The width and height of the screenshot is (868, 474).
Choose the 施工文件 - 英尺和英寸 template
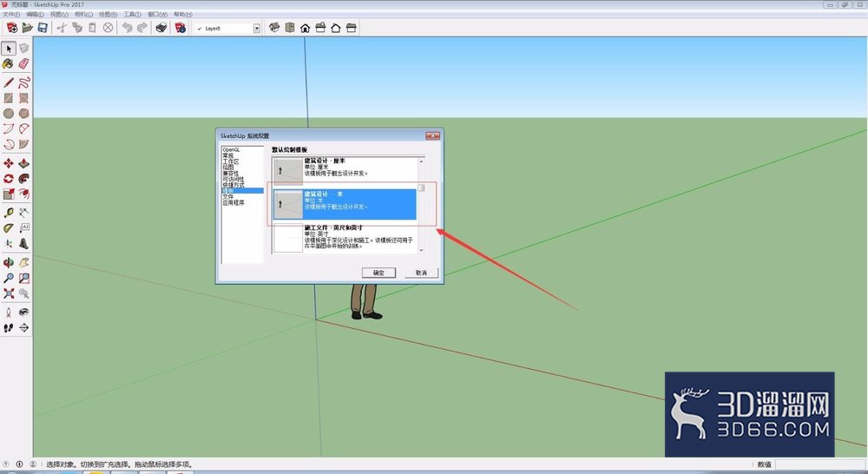click(x=345, y=238)
